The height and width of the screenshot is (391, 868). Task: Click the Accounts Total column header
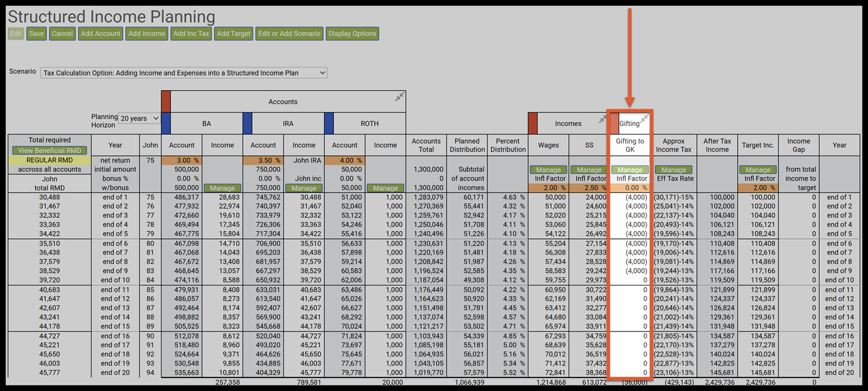[427, 145]
